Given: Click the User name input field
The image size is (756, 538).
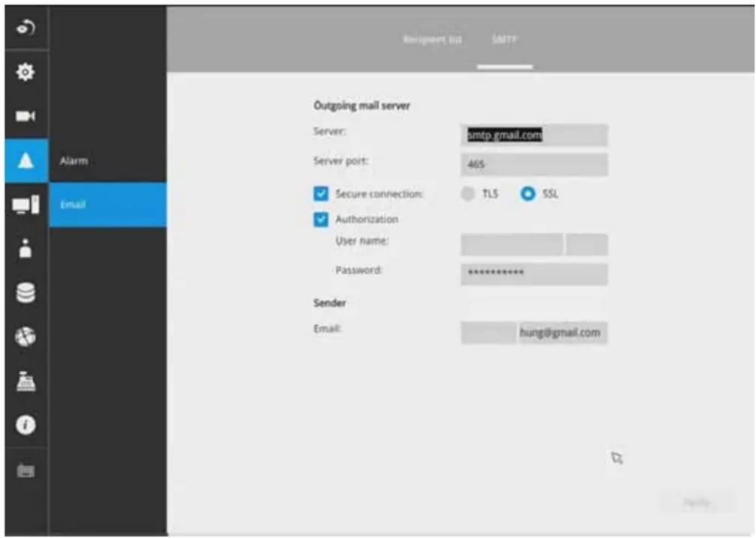Looking at the screenshot, I should (x=533, y=244).
